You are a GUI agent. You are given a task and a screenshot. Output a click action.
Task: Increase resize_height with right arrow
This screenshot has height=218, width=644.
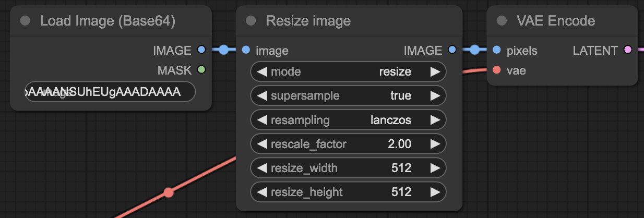(435, 192)
